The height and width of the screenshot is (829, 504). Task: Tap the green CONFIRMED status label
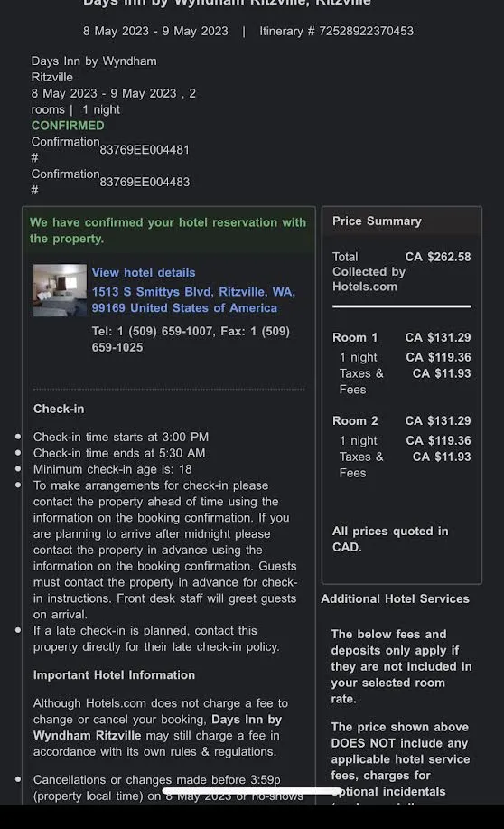[68, 126]
